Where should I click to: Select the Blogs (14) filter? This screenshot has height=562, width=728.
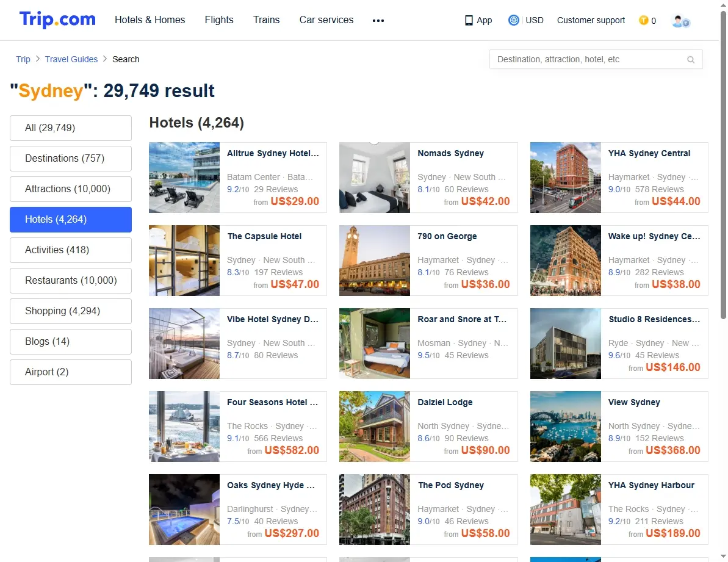point(71,342)
